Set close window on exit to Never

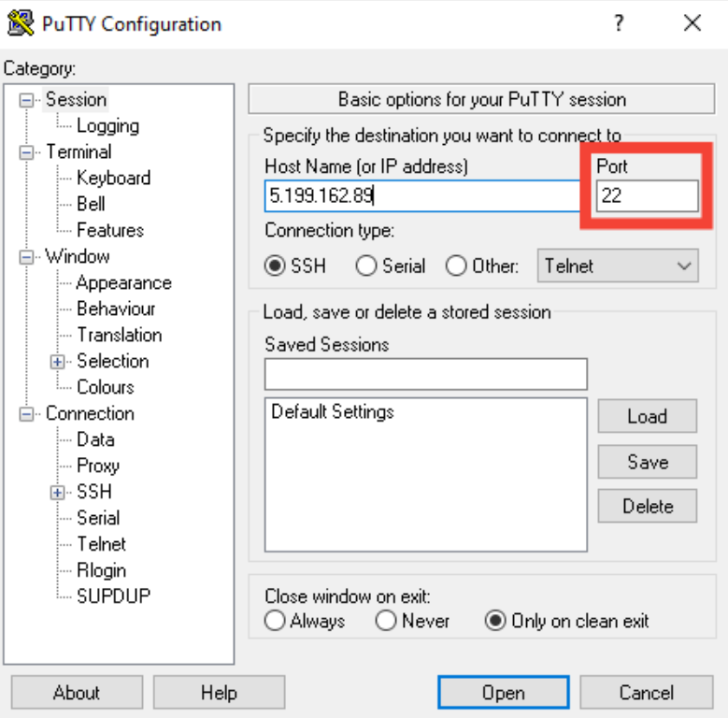tap(386, 621)
